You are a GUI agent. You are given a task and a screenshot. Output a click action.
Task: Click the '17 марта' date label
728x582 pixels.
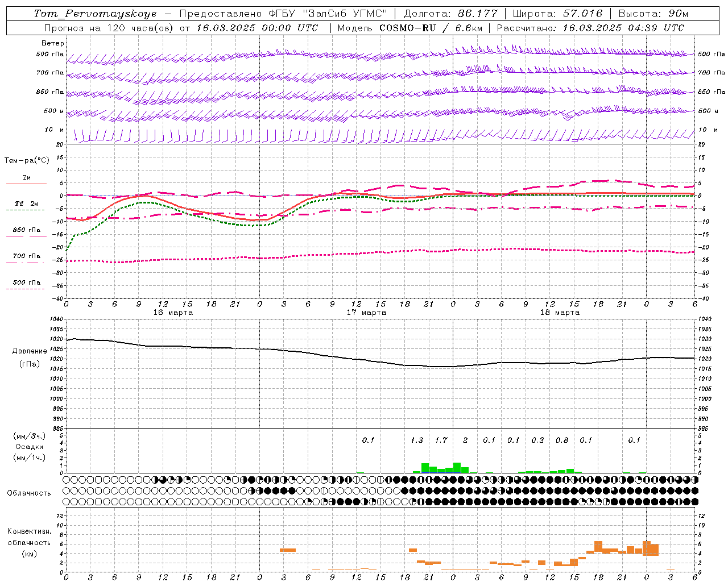(366, 313)
